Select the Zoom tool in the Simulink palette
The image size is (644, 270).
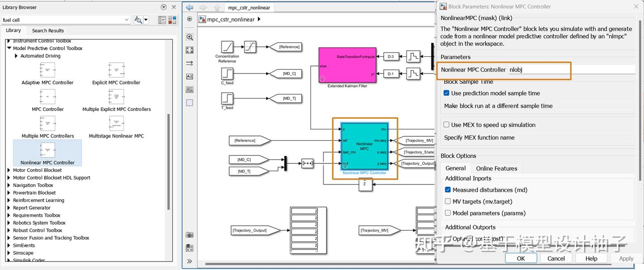coord(189,37)
